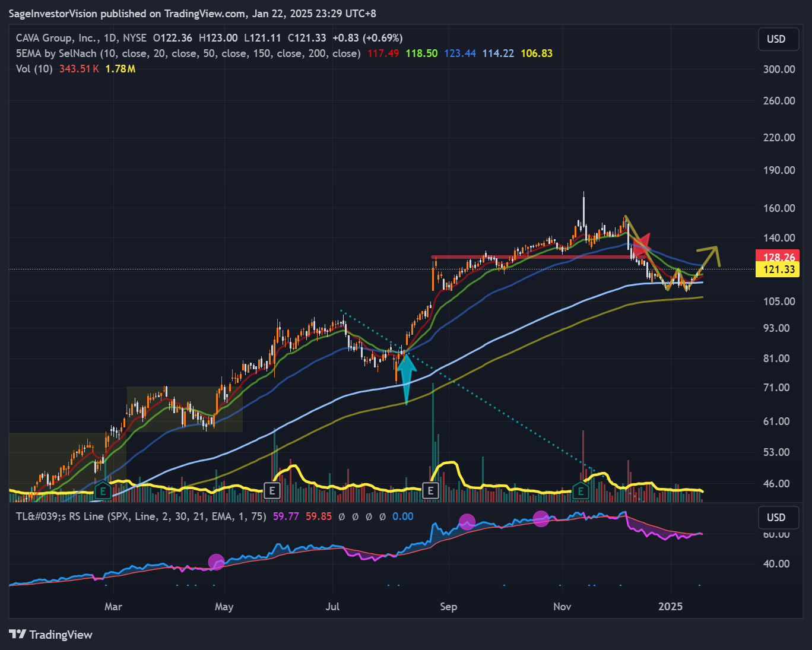Click the blue 50 EMA value 123.44

(x=460, y=53)
